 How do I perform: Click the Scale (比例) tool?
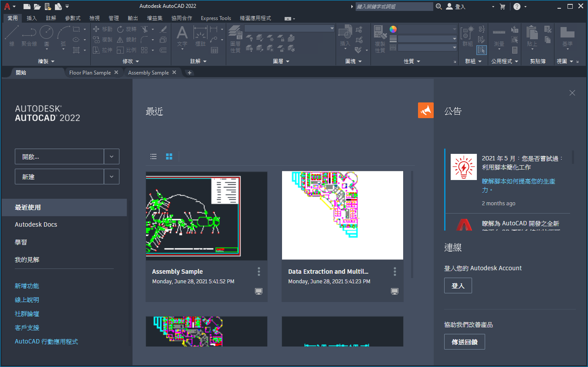127,50
